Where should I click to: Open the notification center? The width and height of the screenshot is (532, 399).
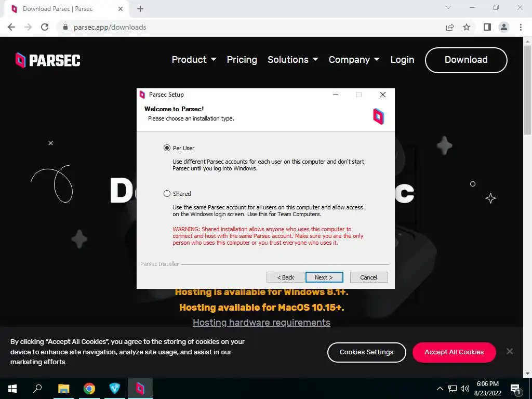[515, 389]
